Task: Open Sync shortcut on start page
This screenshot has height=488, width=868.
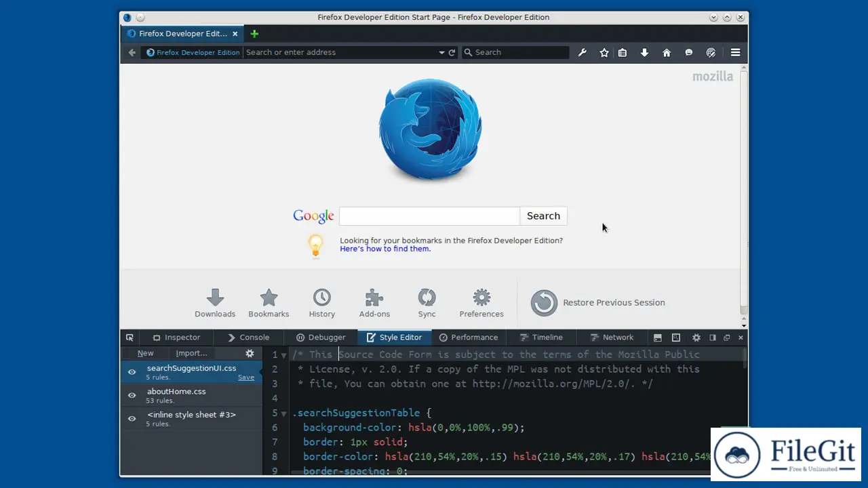Action: (x=427, y=303)
